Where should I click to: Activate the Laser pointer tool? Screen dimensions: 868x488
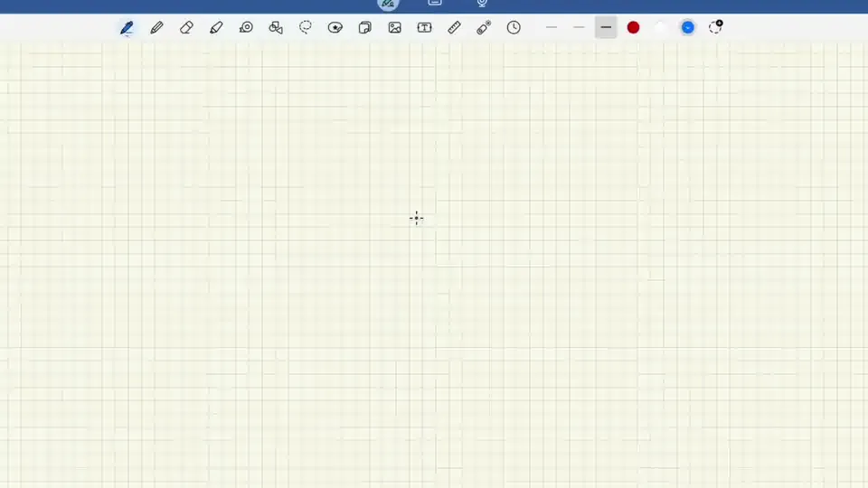click(484, 28)
